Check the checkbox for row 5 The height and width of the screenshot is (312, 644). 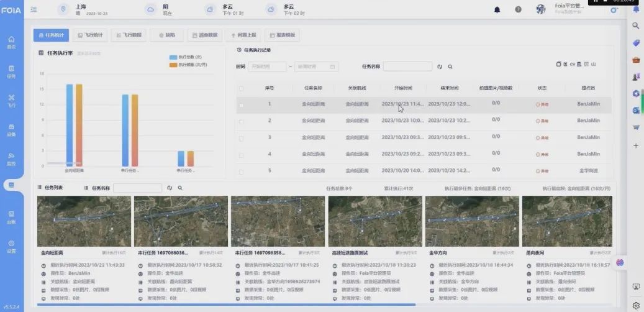pos(241,170)
